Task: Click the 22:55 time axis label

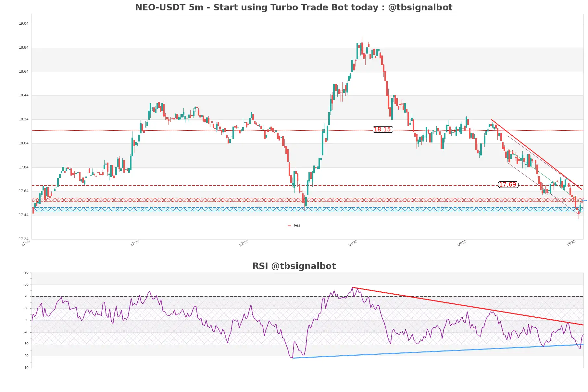Action: (x=244, y=243)
